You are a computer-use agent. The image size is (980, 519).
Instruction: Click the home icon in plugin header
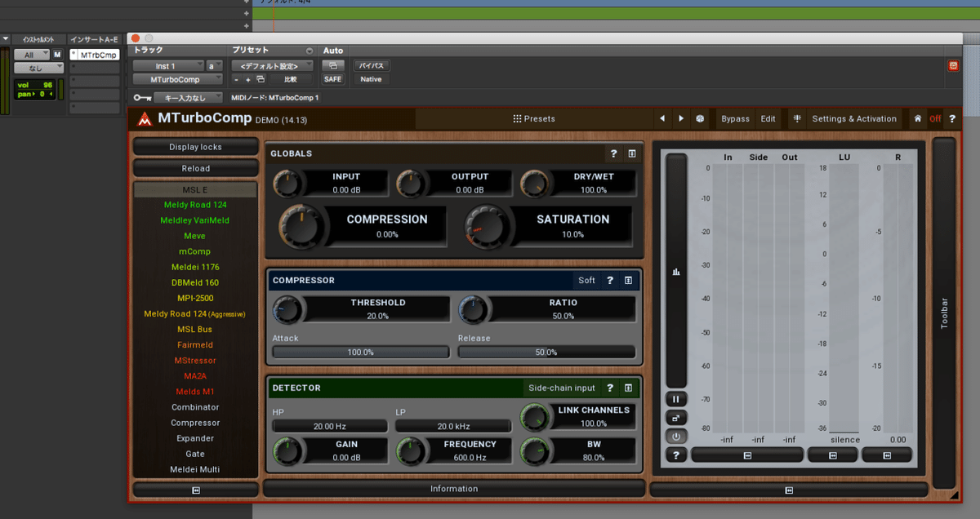click(918, 119)
